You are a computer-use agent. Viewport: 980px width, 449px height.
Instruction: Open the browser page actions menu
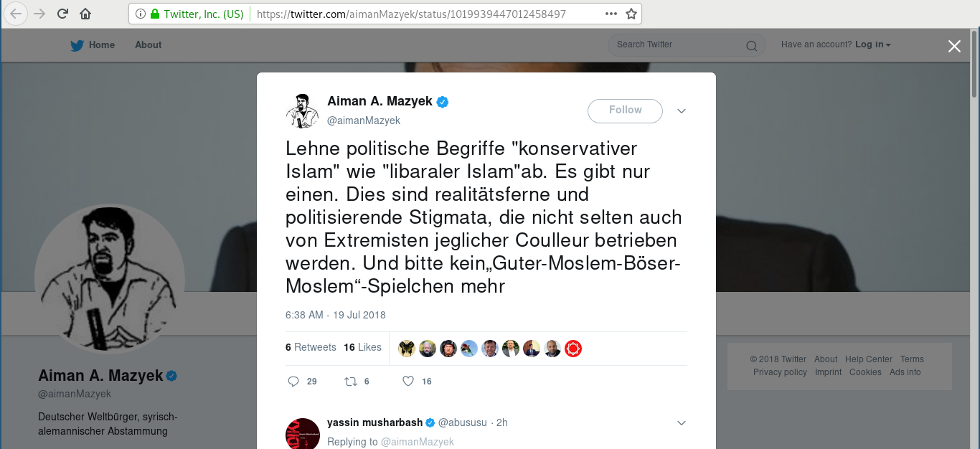[x=611, y=14]
